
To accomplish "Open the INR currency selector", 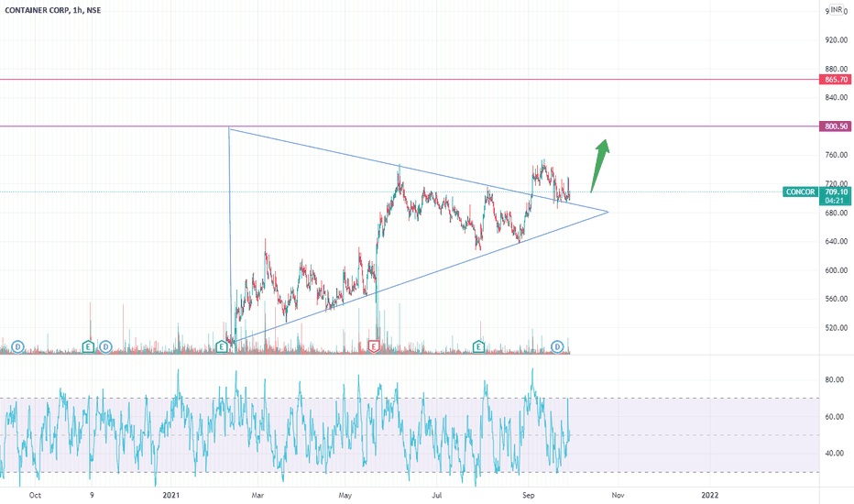I will point(837,10).
